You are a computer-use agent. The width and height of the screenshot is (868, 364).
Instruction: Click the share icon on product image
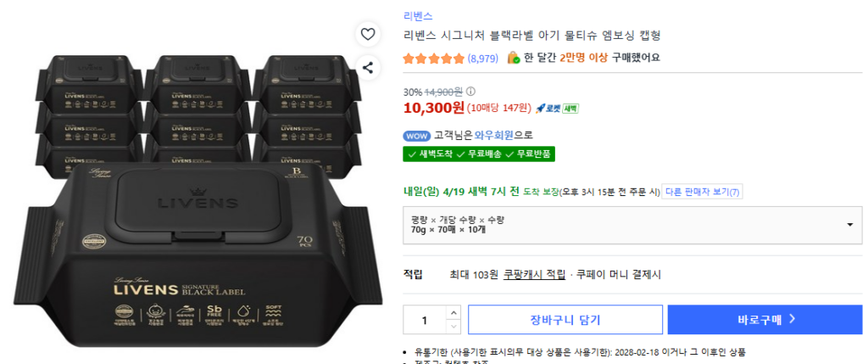coord(368,67)
